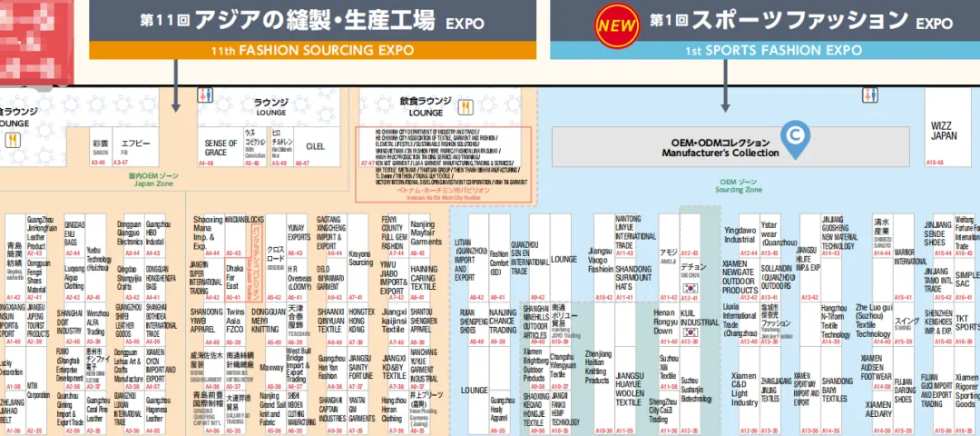This screenshot has height=436, width=980.
Task: Select the アモジ AMOJI booth
Action: tap(669, 258)
